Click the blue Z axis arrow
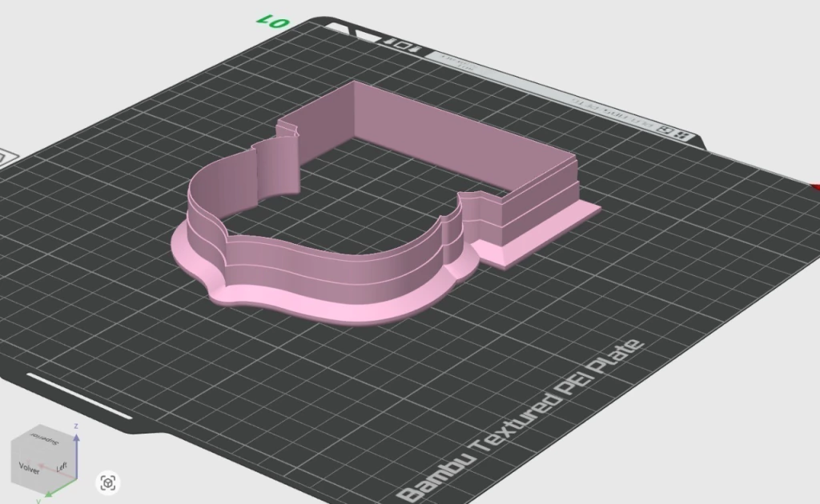 click(x=75, y=442)
